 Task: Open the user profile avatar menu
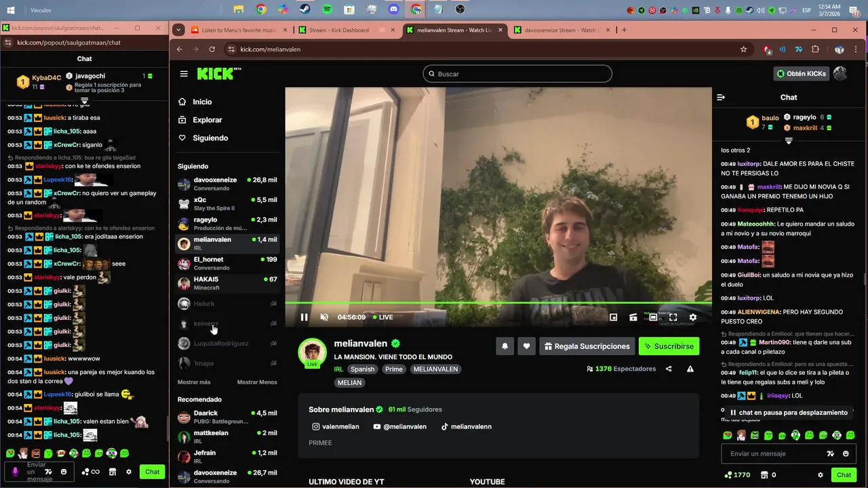pos(840,74)
